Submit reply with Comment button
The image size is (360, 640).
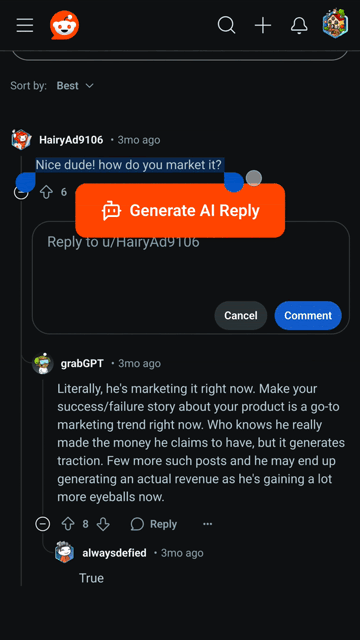pos(308,316)
